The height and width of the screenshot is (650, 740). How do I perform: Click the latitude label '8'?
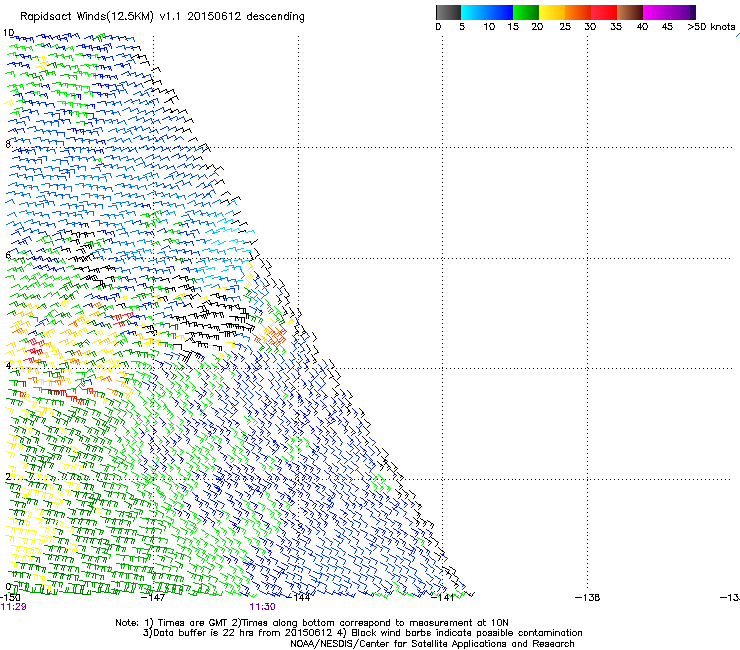[8, 144]
